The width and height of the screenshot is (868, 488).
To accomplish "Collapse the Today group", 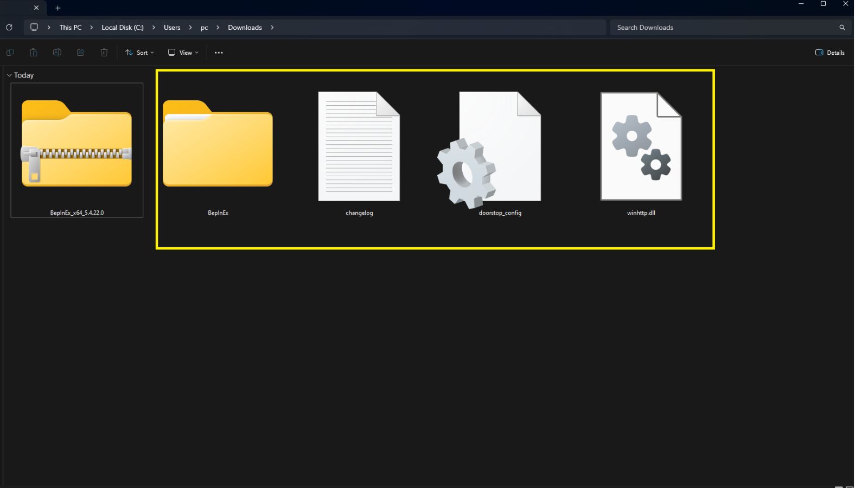I will click(x=9, y=75).
